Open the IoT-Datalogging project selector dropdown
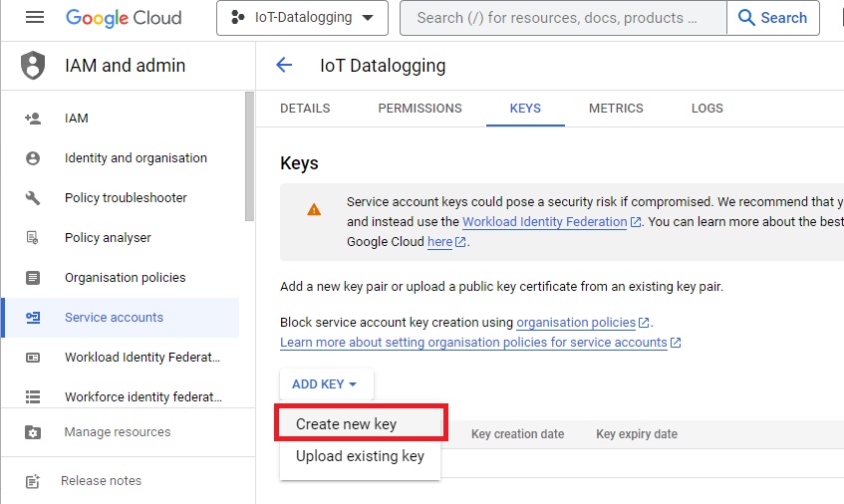Image resolution: width=844 pixels, height=504 pixels. point(303,18)
